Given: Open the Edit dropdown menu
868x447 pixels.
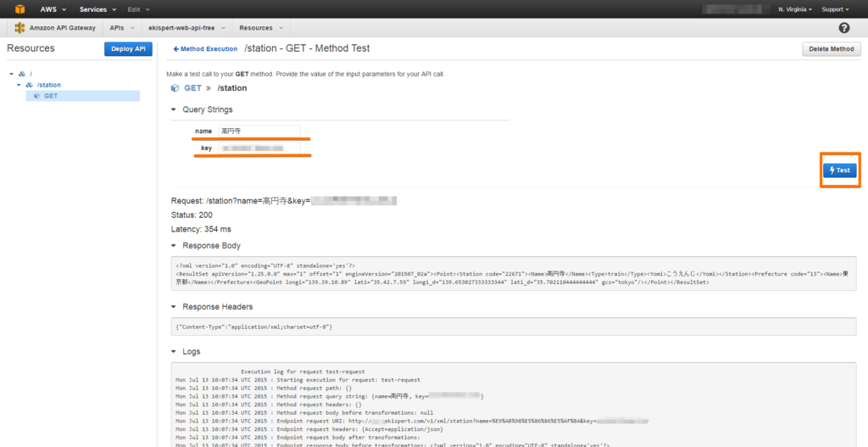Looking at the screenshot, I should click(x=138, y=9).
